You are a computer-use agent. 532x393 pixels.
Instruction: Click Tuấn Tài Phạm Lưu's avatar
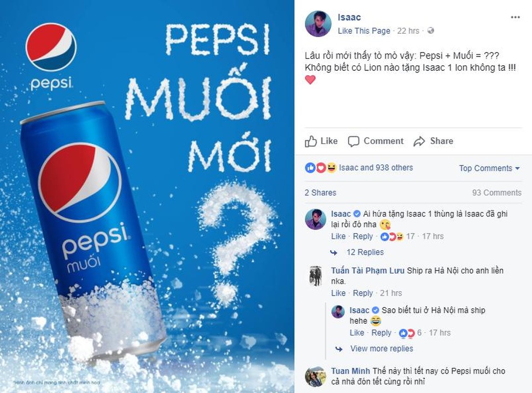pyautogui.click(x=315, y=275)
